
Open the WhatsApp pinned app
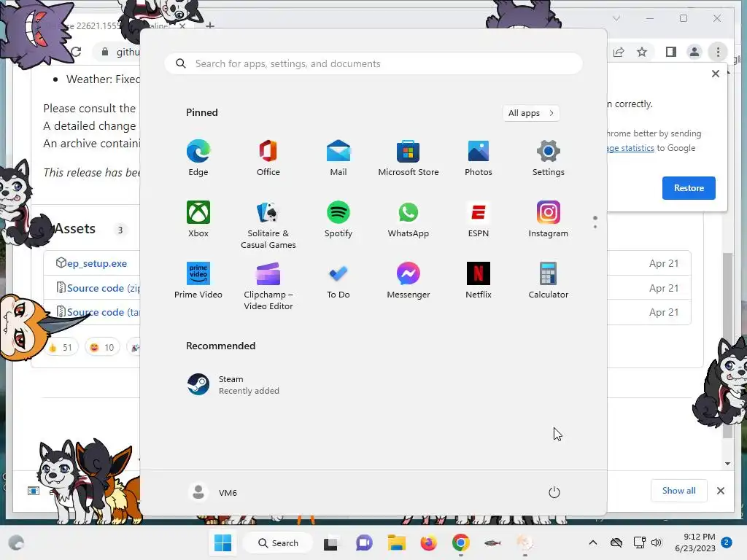pos(409,219)
